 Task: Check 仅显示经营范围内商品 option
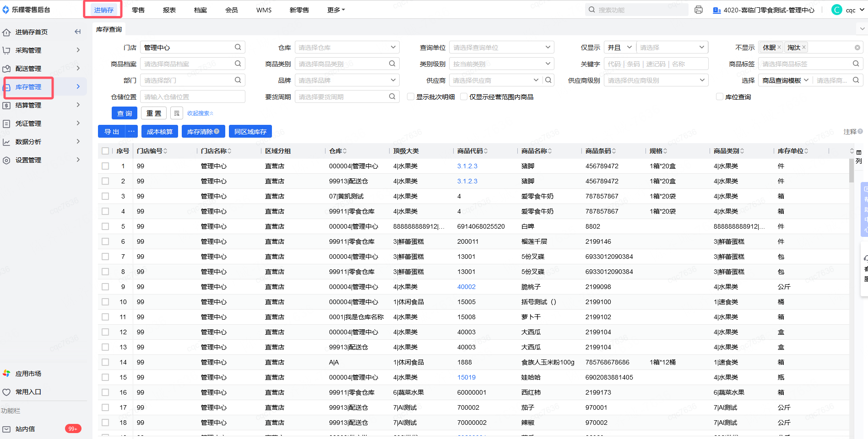point(464,97)
